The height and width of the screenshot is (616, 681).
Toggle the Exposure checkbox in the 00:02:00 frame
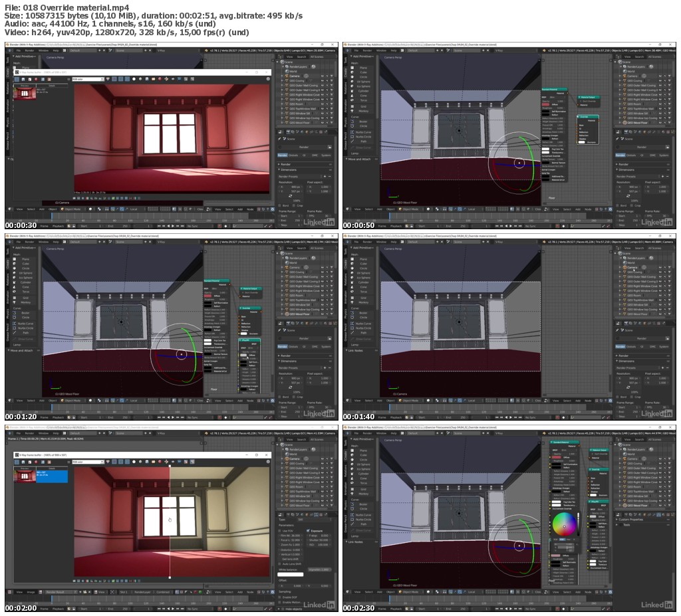point(308,530)
